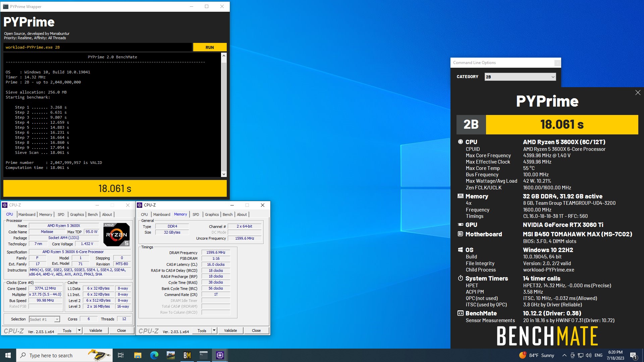Click the console scrollbar down arrow in PYPrime Wrapper
Viewport: 644px width, 362px height.
pyautogui.click(x=224, y=174)
